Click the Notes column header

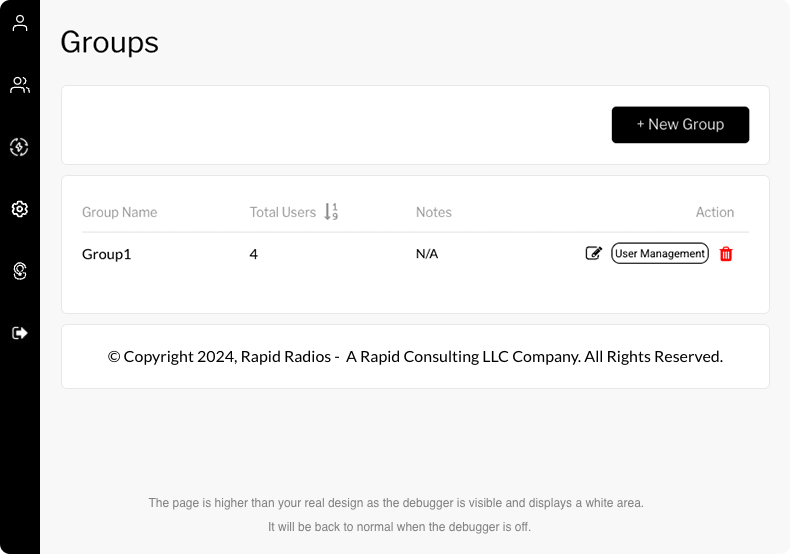coord(434,212)
